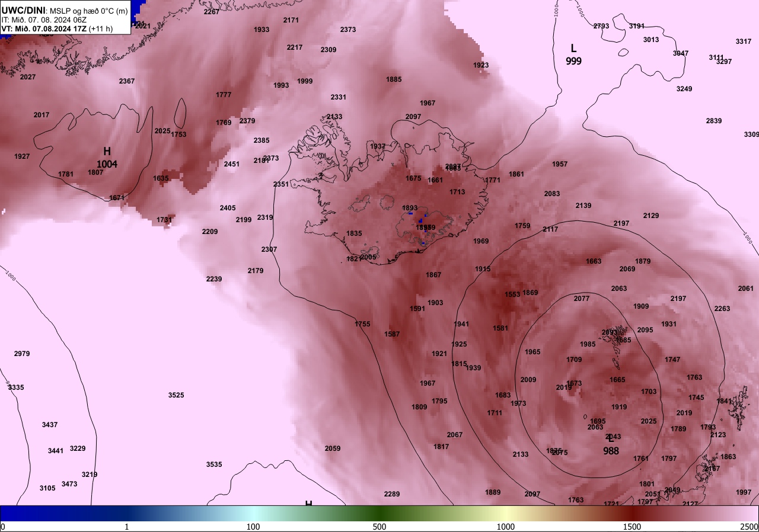Select the H 1004 high pressure label
This screenshot has height=532, width=759.
tap(107, 158)
